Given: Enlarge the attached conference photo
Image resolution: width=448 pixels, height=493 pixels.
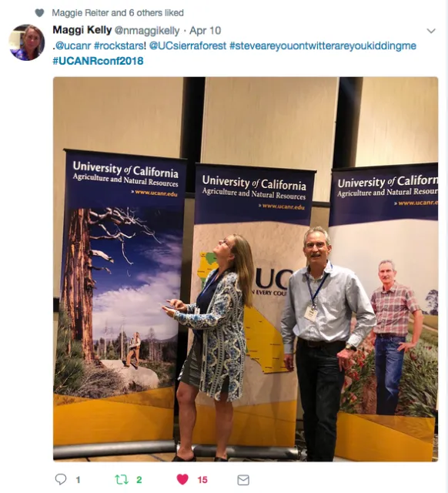Looking at the screenshot, I should 246,269.
